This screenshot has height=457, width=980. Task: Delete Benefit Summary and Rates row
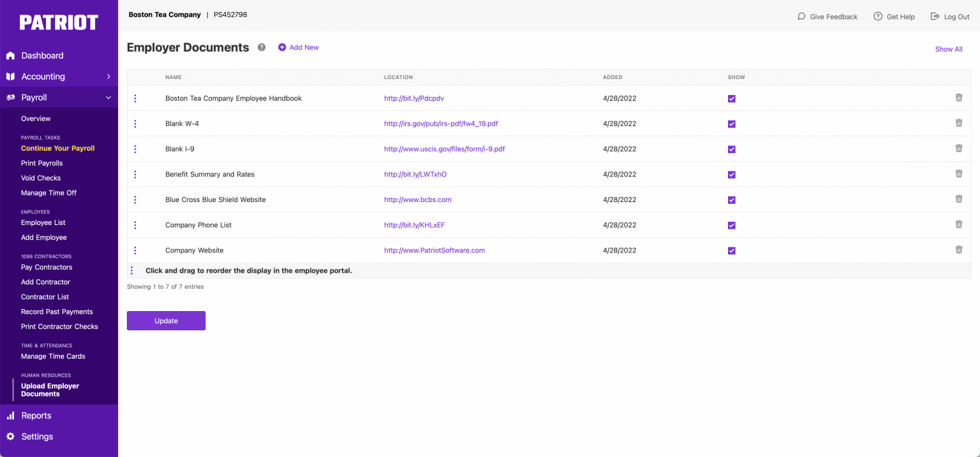[958, 173]
